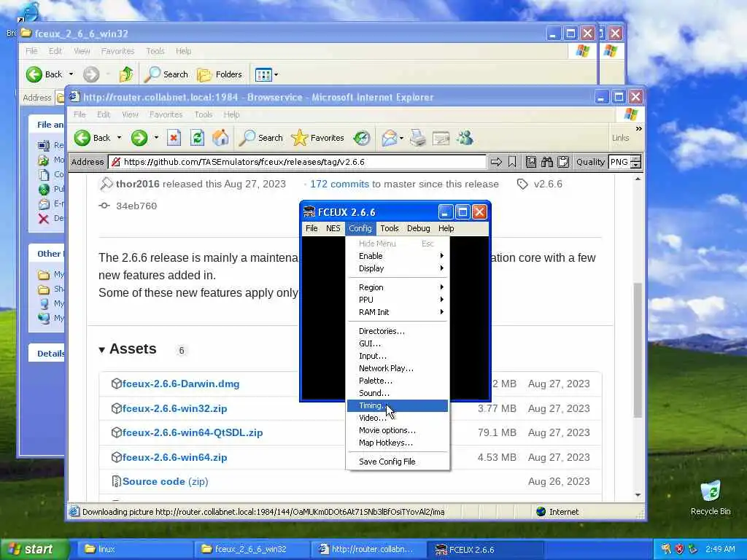This screenshot has width=747, height=560.
Task: Collapse the Assets section triangle
Action: coord(101,350)
